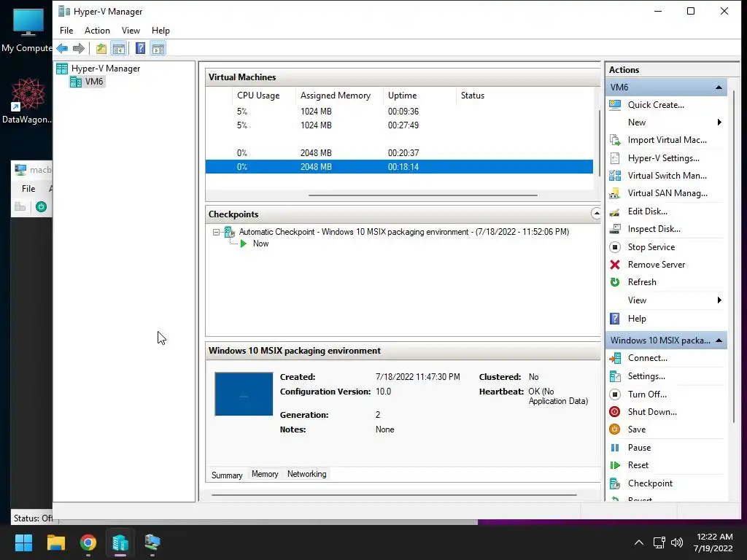Screen dimensions: 747x560
Task: Click the blue Pause icon
Action: (x=615, y=448)
